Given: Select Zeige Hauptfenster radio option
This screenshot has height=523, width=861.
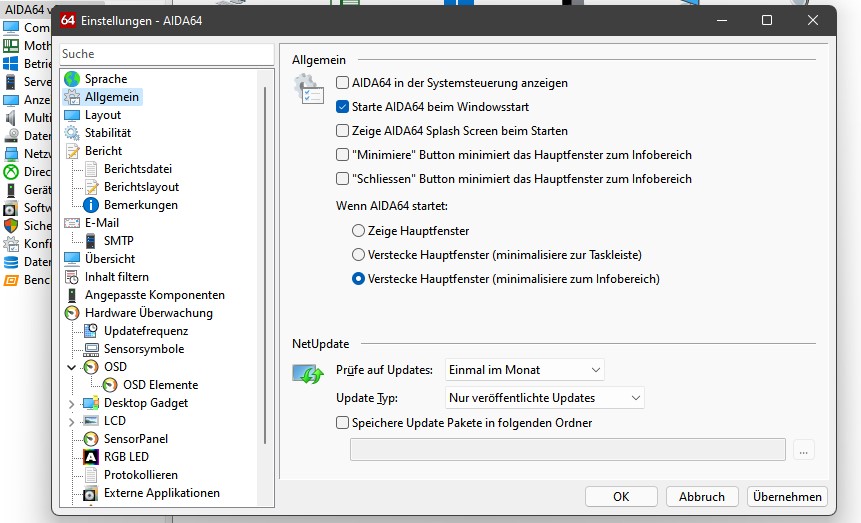Looking at the screenshot, I should 358,231.
